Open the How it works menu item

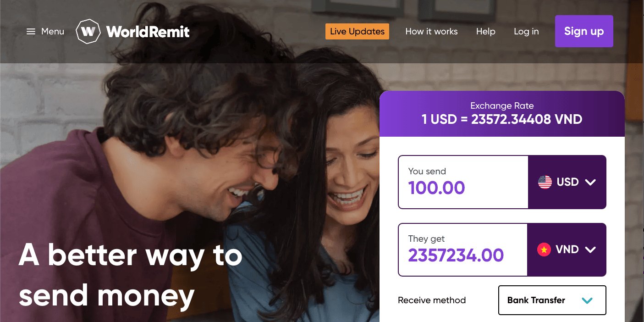[431, 31]
